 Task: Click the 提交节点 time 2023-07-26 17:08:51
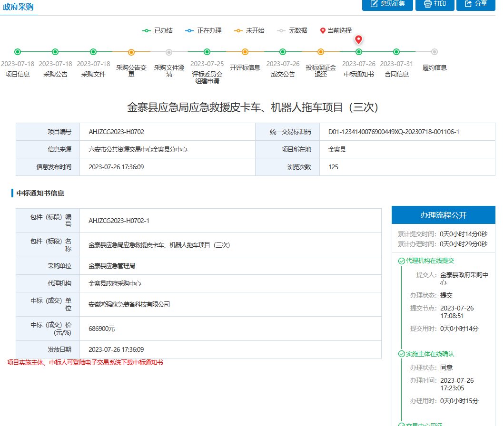coord(457,312)
